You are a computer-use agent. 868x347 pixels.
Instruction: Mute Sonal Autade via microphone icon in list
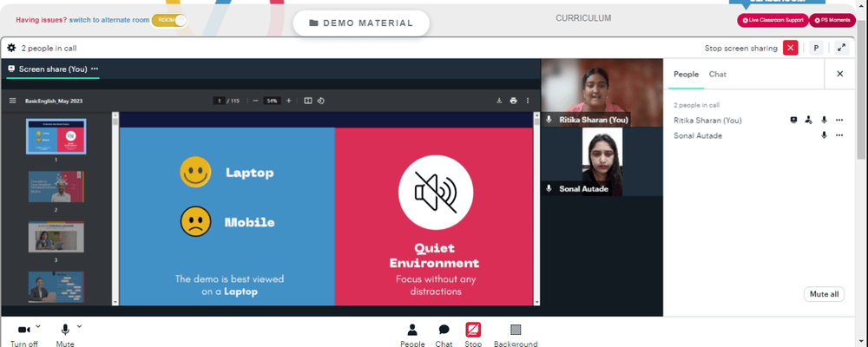pos(824,135)
